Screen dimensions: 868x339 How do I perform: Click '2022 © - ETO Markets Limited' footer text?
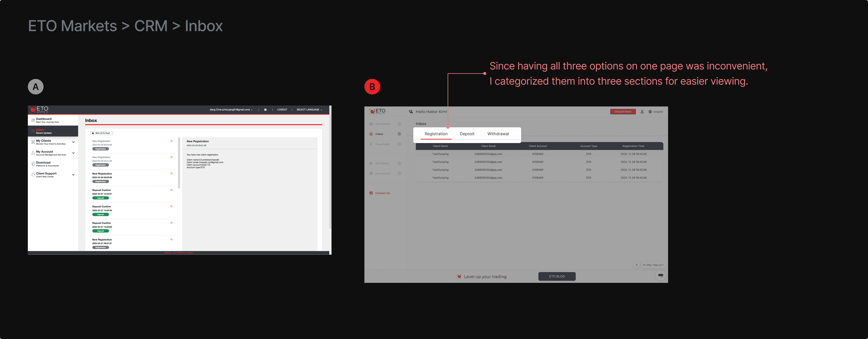[179, 253]
